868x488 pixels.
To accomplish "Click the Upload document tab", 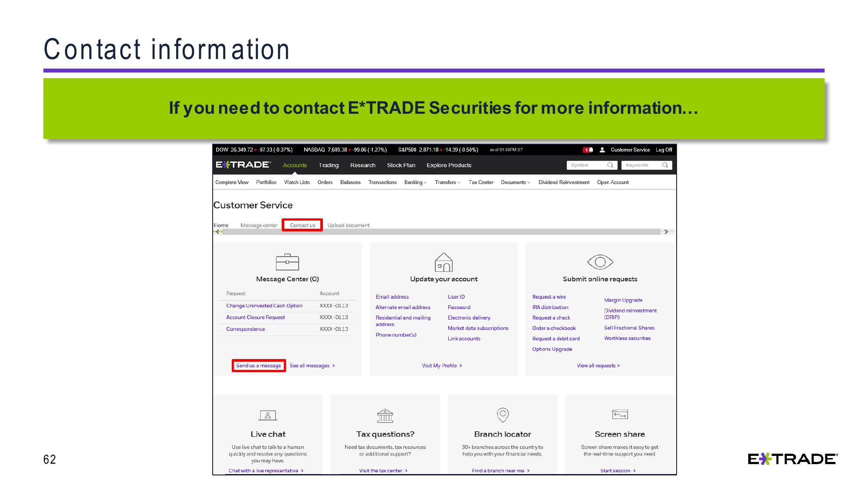I will coord(348,225).
